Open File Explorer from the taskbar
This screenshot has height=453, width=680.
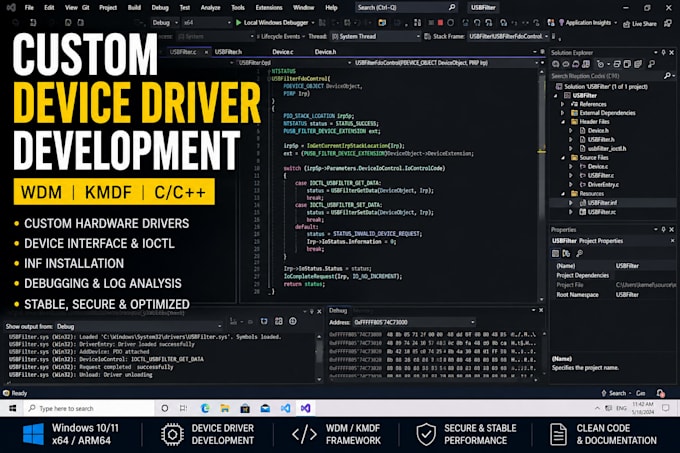click(225, 408)
